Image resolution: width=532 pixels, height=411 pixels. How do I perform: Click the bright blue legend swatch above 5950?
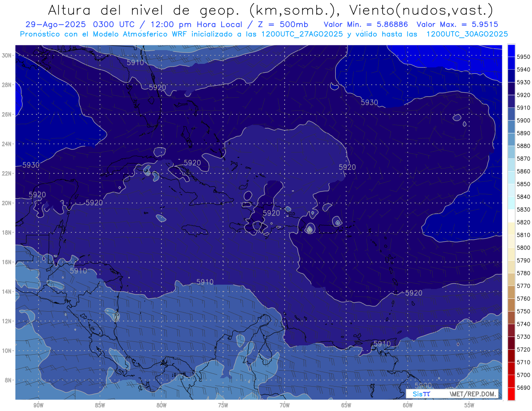point(511,50)
